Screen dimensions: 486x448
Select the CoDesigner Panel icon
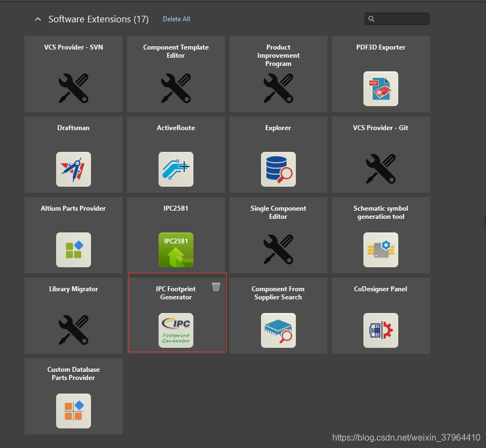[381, 330]
